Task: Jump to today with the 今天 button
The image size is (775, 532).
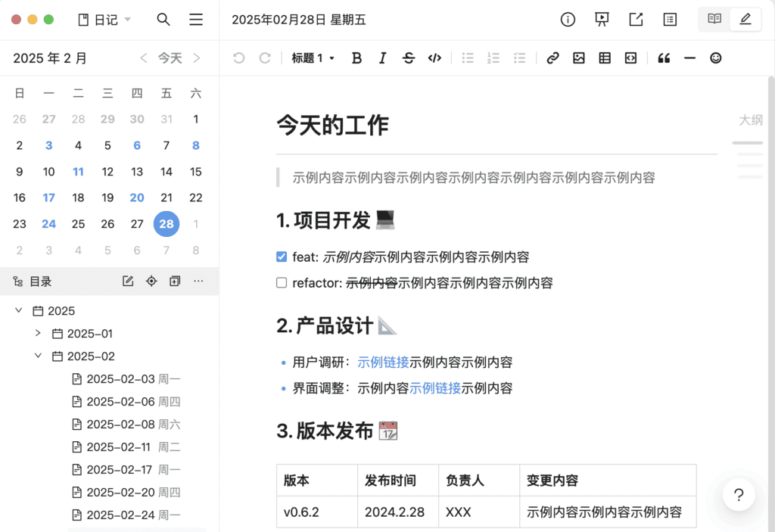Action: 170,58
